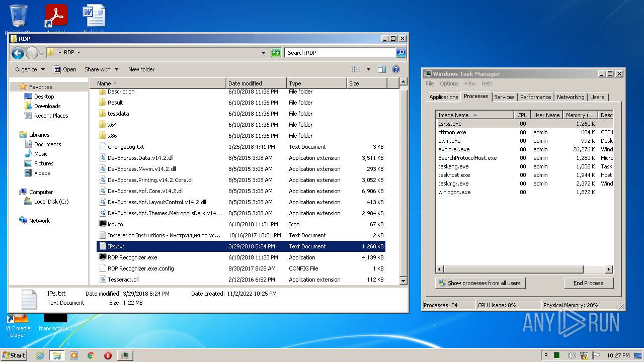Click the search magnifier icon in Explorer
The height and width of the screenshot is (362, 644).
(x=400, y=52)
